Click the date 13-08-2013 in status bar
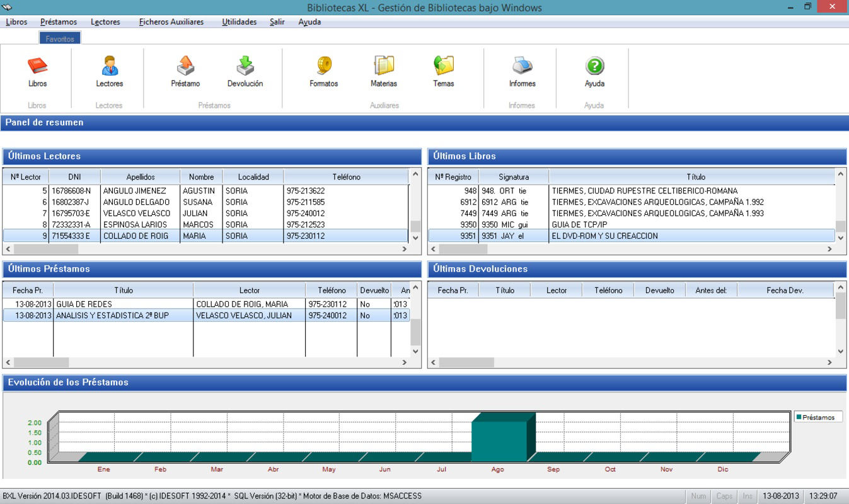849x504 pixels. tap(780, 496)
